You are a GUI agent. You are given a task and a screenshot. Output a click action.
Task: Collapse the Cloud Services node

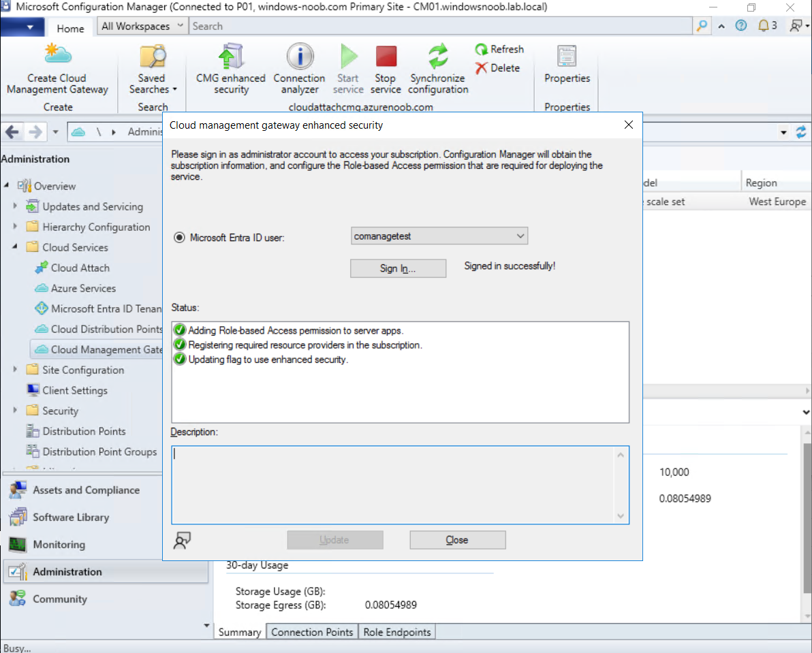point(15,246)
